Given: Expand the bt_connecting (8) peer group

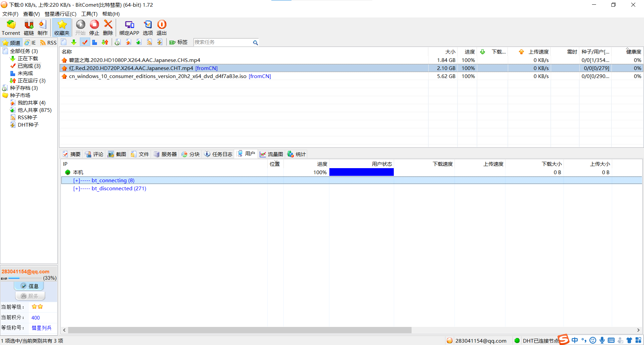Looking at the screenshot, I should [76, 181].
